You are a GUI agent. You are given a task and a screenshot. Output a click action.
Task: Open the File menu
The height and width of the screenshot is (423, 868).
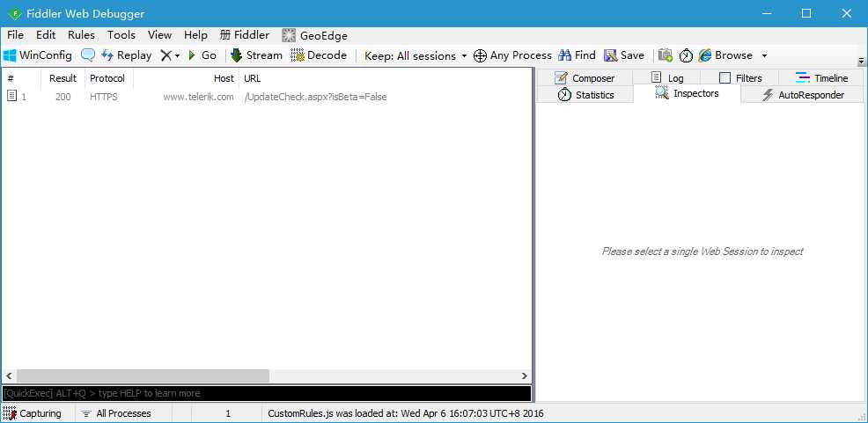coord(16,35)
